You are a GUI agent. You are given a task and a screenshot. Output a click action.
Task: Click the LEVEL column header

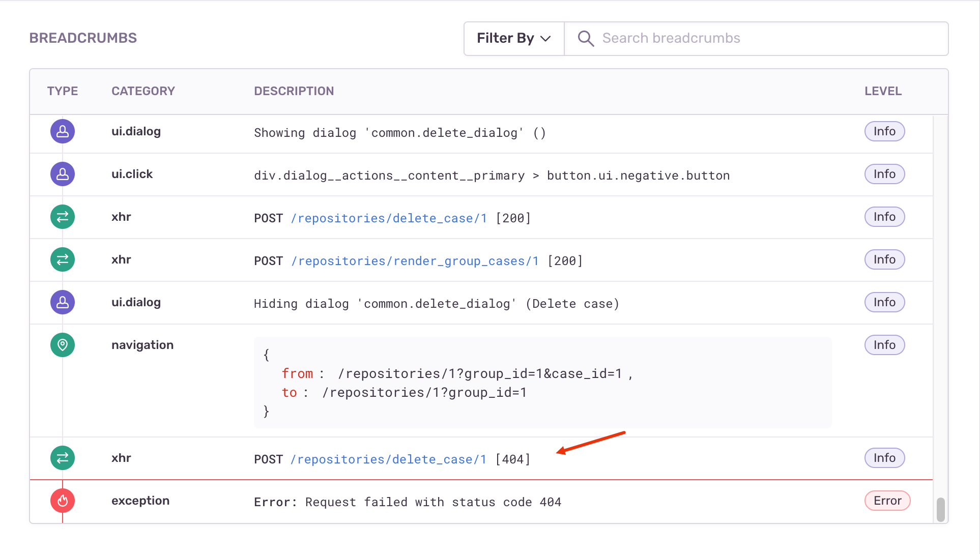[x=883, y=92]
